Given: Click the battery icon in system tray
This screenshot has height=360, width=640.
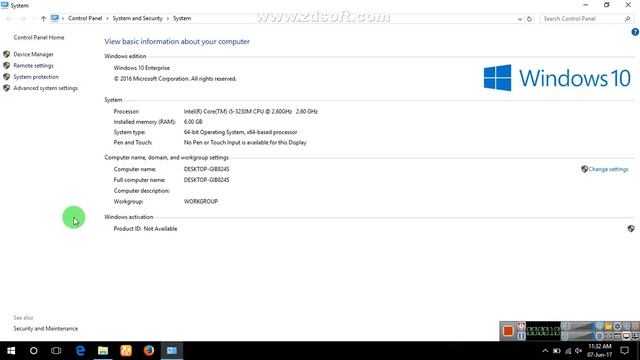Looking at the screenshot, I should pyautogui.click(x=557, y=351).
